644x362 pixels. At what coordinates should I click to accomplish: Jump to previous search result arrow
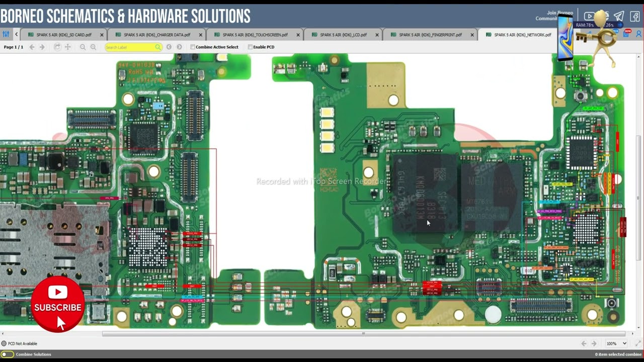click(x=169, y=47)
